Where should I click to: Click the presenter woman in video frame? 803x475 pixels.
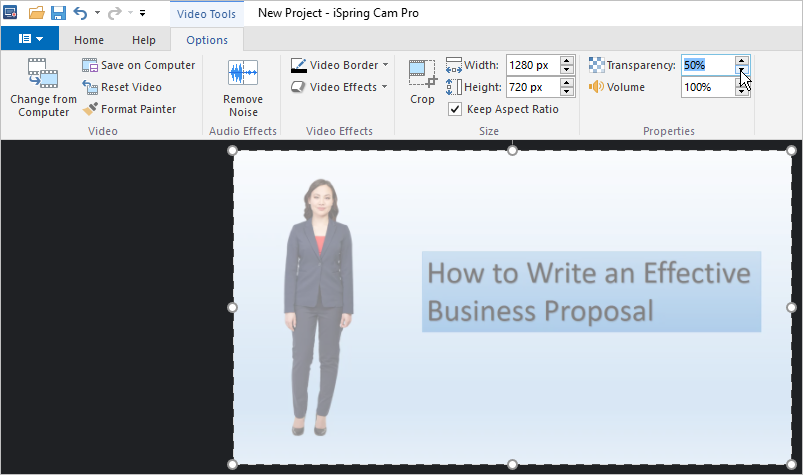[x=319, y=307]
